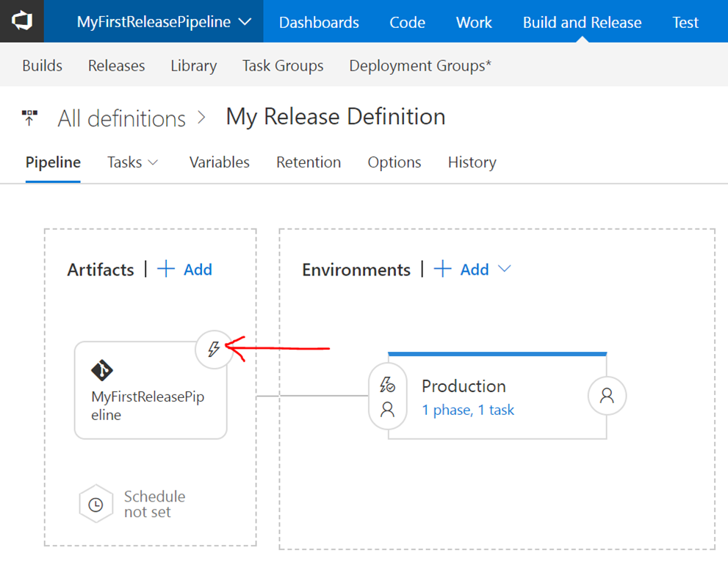Expand the Environments Add dropdown arrow
The width and height of the screenshot is (728, 564).
504,270
